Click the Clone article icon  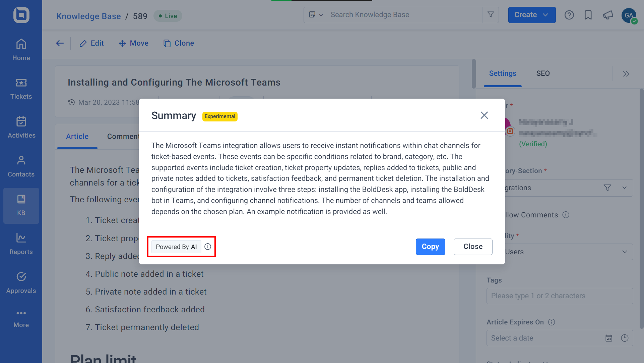(167, 43)
